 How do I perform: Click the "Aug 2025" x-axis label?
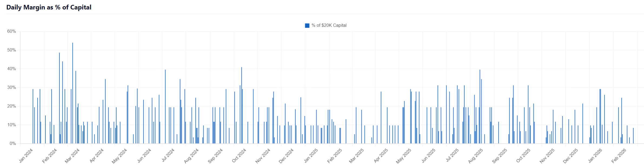[x=475, y=156]
